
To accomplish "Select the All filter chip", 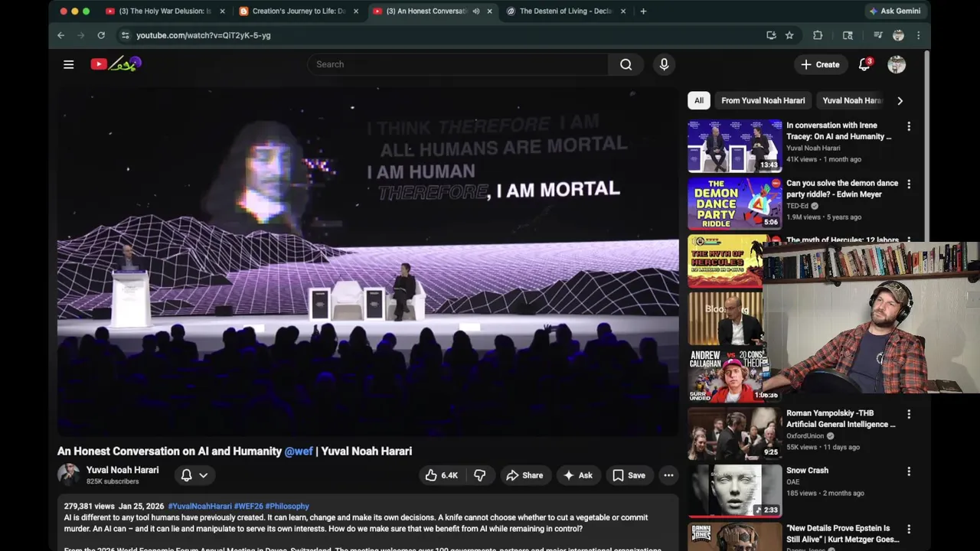I will coord(699,100).
